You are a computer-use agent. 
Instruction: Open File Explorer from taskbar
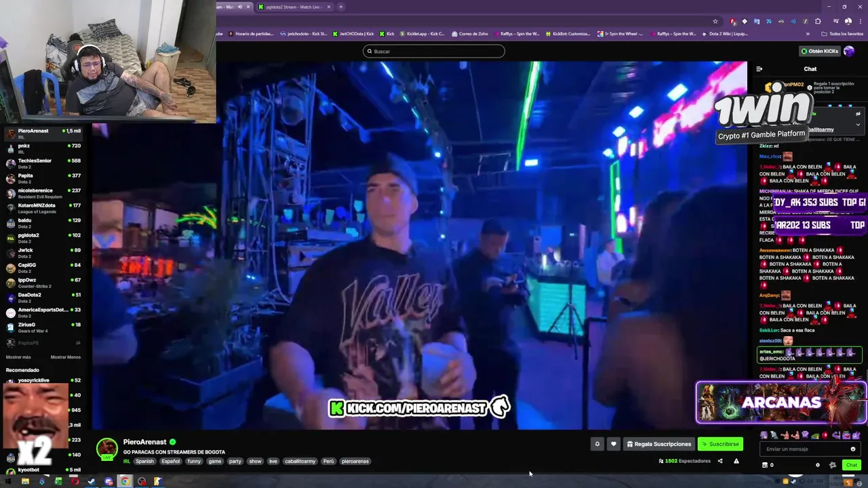25,481
